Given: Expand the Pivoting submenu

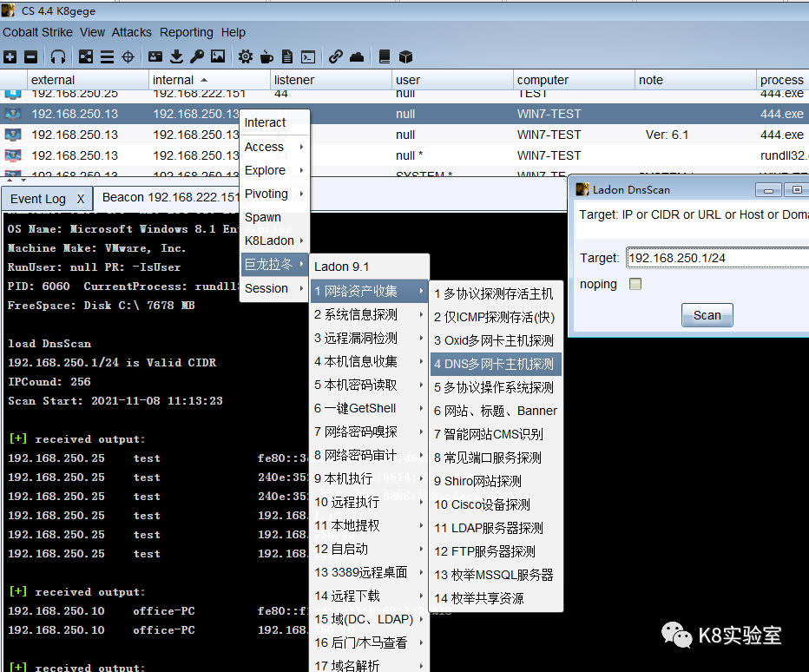Looking at the screenshot, I should click(274, 194).
